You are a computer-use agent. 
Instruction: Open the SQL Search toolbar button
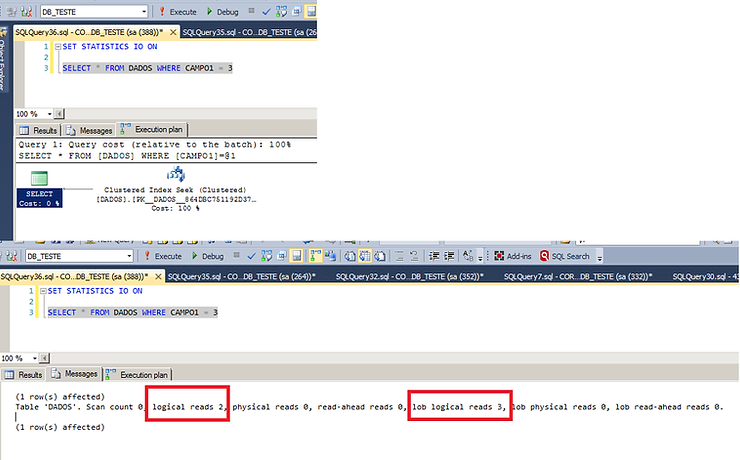564,256
